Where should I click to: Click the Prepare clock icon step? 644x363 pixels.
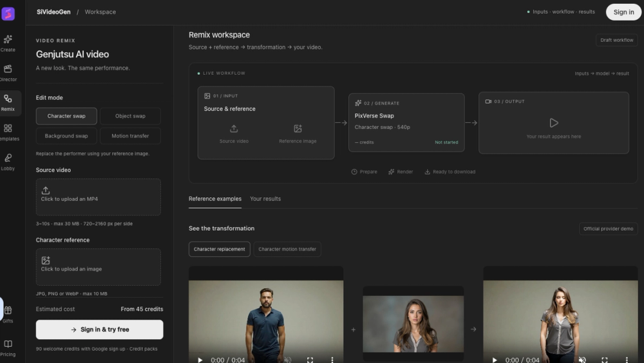click(354, 172)
